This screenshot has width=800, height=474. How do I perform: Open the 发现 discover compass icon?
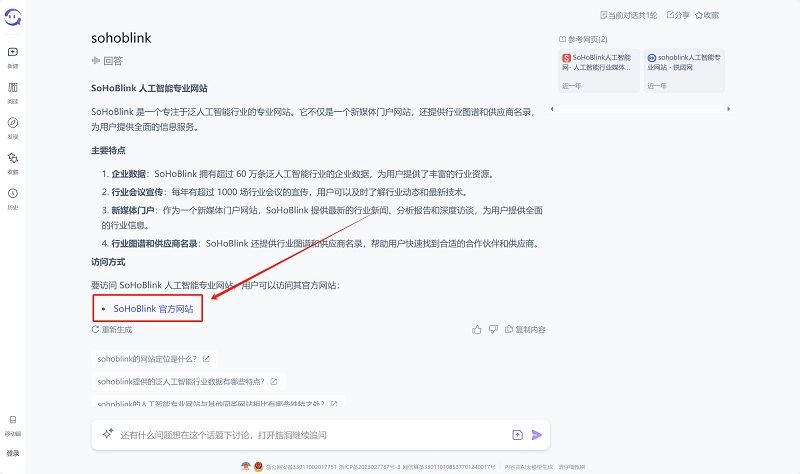(13, 122)
